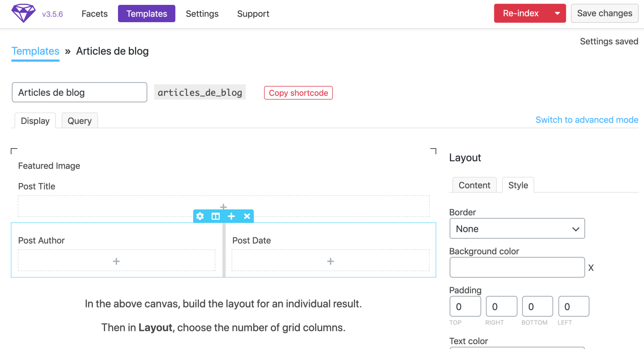This screenshot has height=349, width=644.
Task: Open row settings with the gear icon
Action: tap(200, 216)
